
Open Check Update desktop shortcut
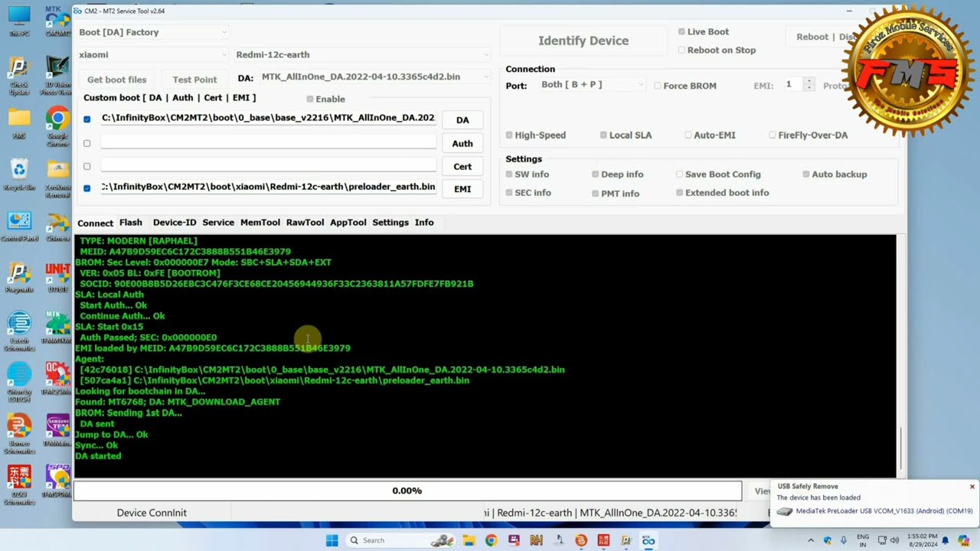pyautogui.click(x=19, y=75)
